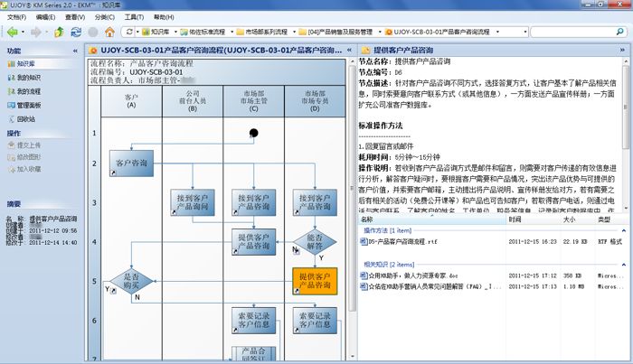Open the 编辑(E) menu
This screenshot has width=633, height=364.
click(45, 17)
